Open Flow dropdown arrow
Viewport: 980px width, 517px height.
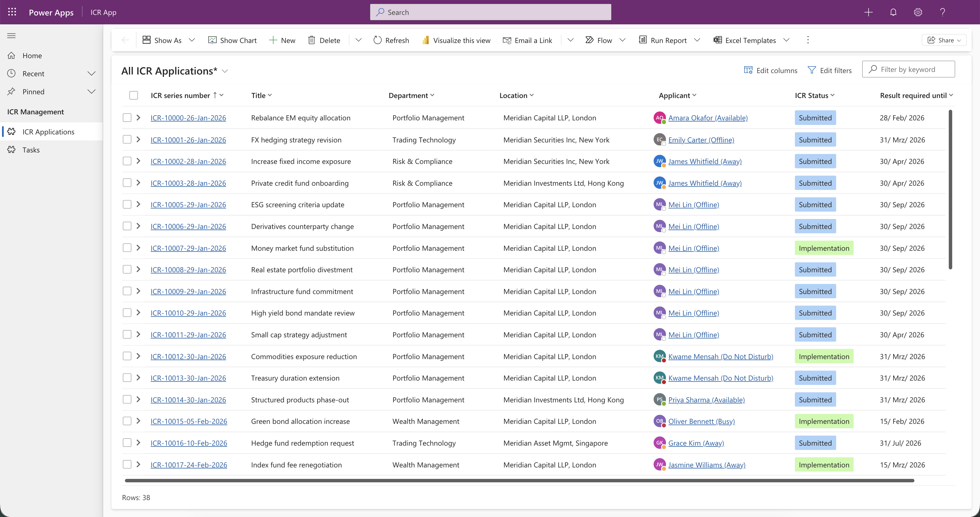point(622,40)
